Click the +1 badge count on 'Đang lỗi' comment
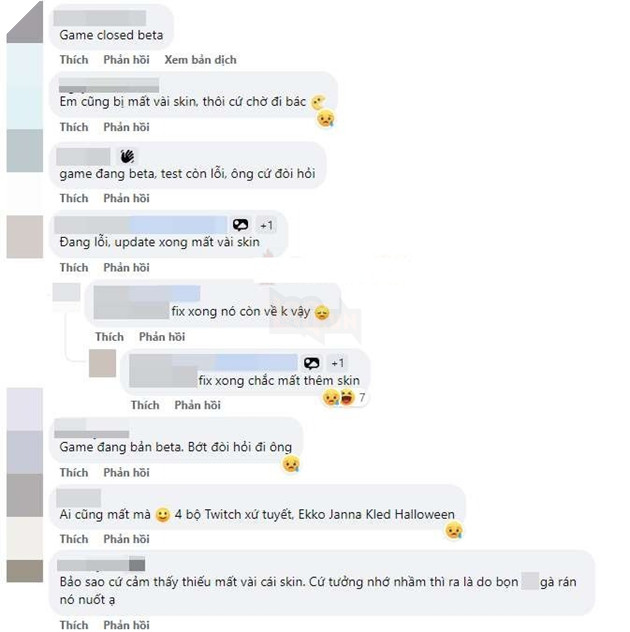Image resolution: width=630 pixels, height=632 pixels. tap(266, 225)
